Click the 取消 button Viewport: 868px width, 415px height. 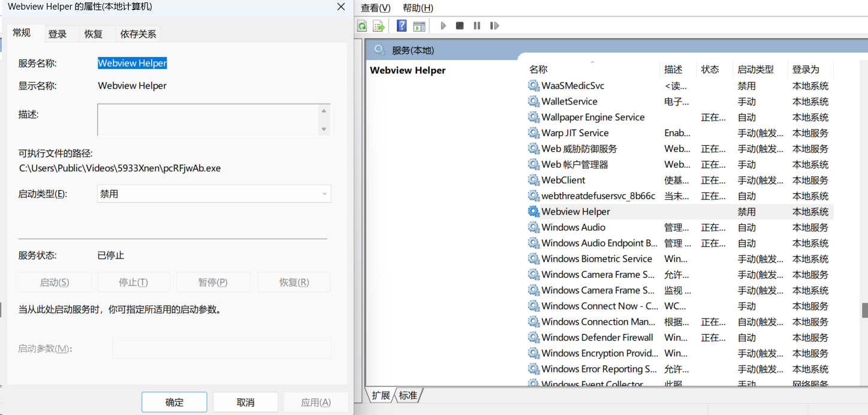[x=246, y=402]
